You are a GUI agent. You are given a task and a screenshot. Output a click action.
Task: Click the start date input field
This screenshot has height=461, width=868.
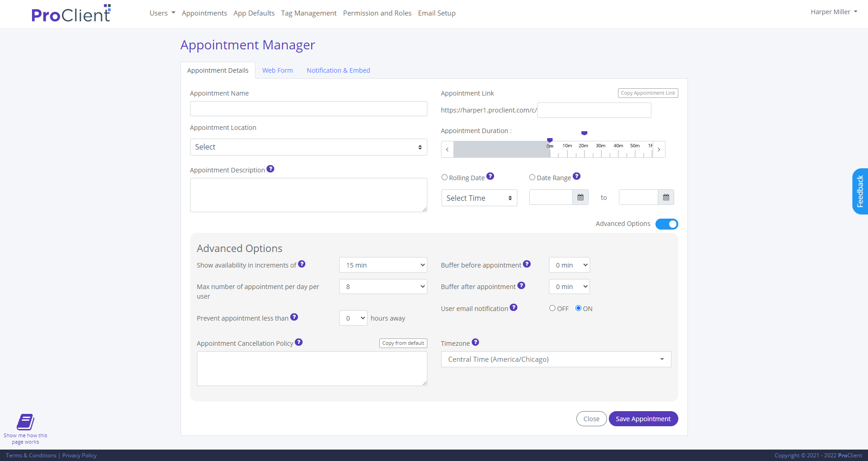click(551, 197)
